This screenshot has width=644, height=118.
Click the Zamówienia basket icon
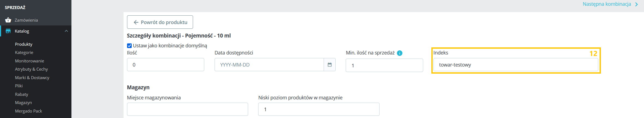[x=8, y=20]
